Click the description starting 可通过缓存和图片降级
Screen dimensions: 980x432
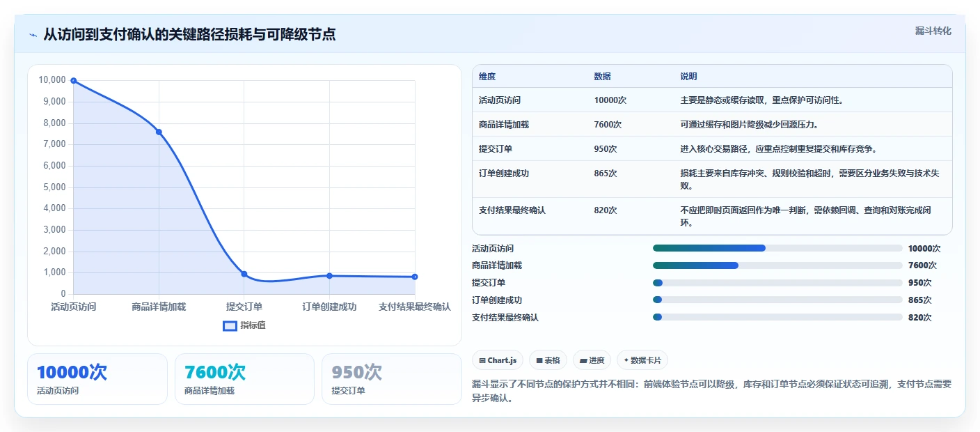click(x=749, y=125)
